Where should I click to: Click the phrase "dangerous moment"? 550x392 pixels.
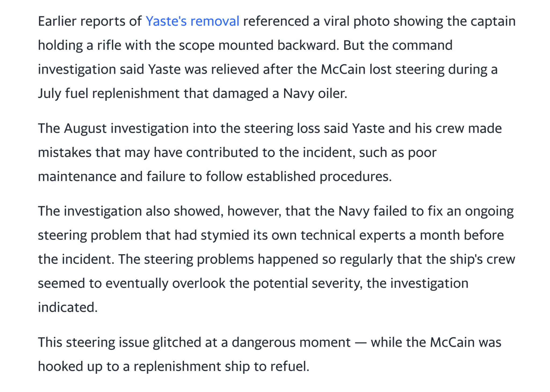pos(291,342)
